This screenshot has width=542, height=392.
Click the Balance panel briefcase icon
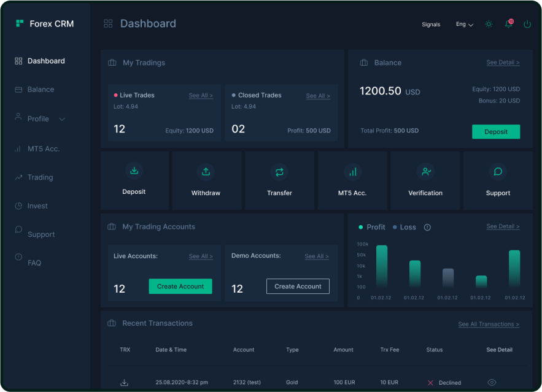(x=363, y=63)
